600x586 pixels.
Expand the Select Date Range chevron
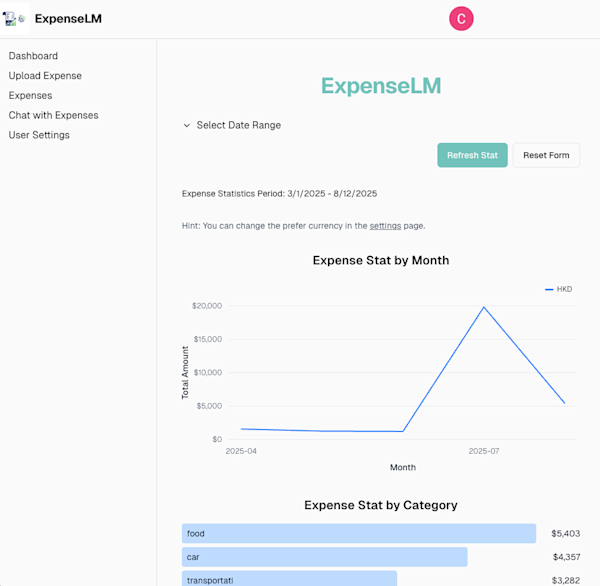pos(187,125)
